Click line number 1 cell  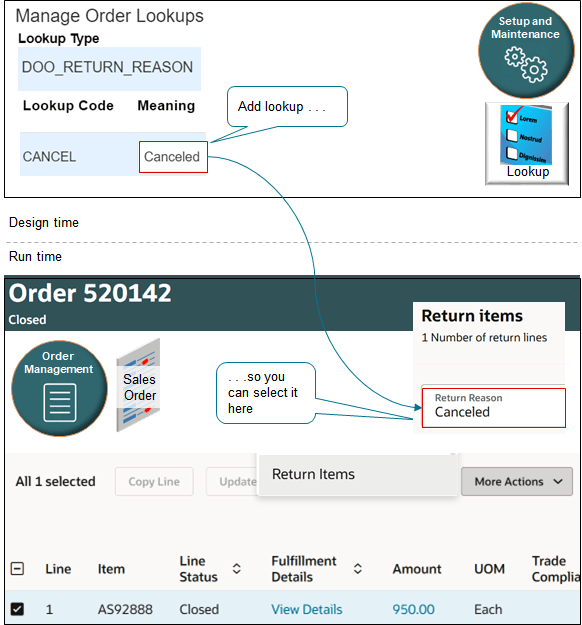pyautogui.click(x=49, y=609)
